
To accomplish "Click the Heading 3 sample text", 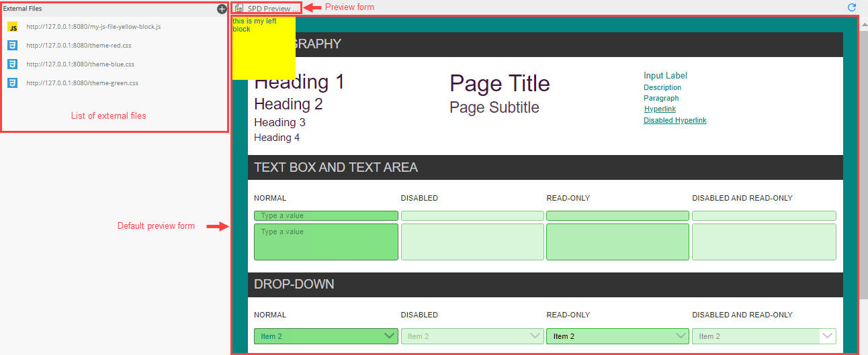I will (x=279, y=122).
